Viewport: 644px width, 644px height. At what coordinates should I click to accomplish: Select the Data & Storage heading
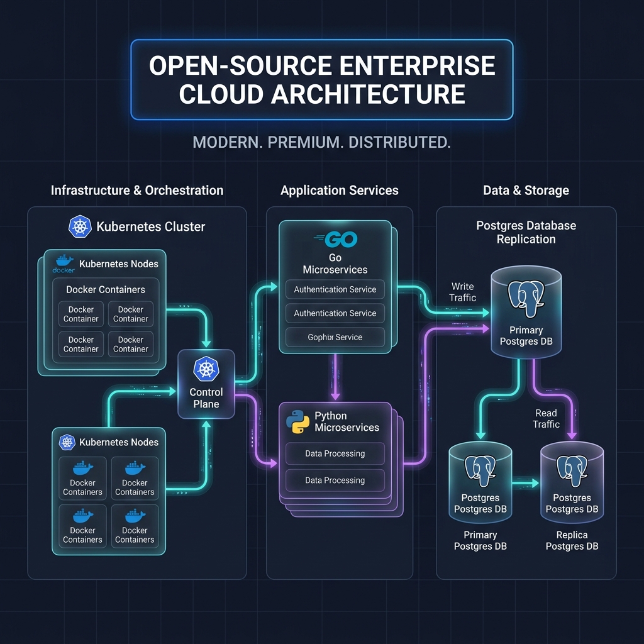526,190
